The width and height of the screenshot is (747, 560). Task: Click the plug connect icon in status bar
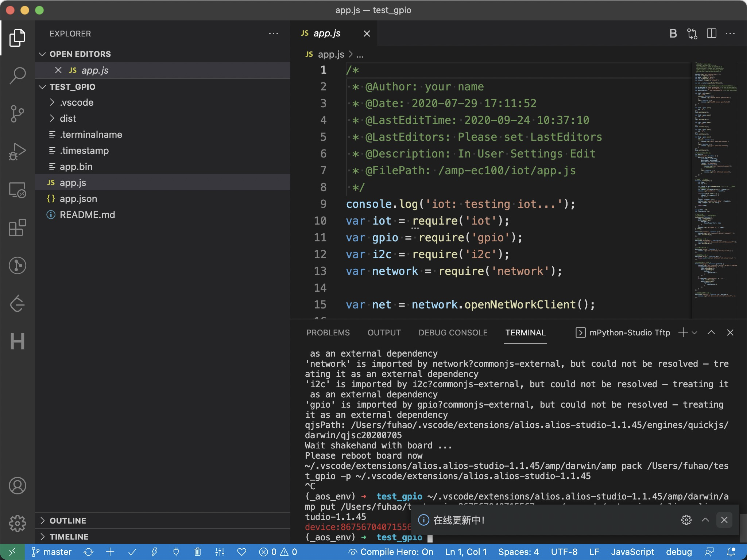176,552
